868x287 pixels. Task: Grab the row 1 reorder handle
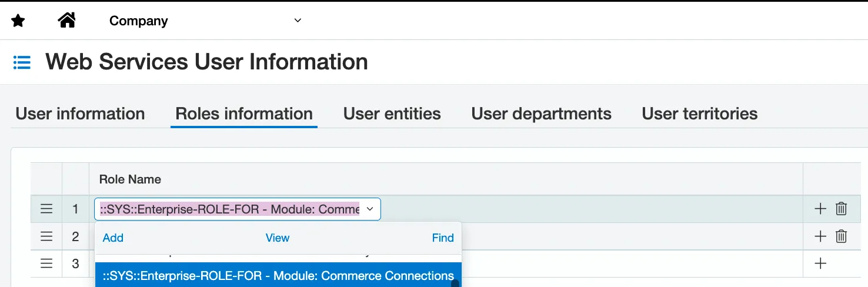(46, 209)
